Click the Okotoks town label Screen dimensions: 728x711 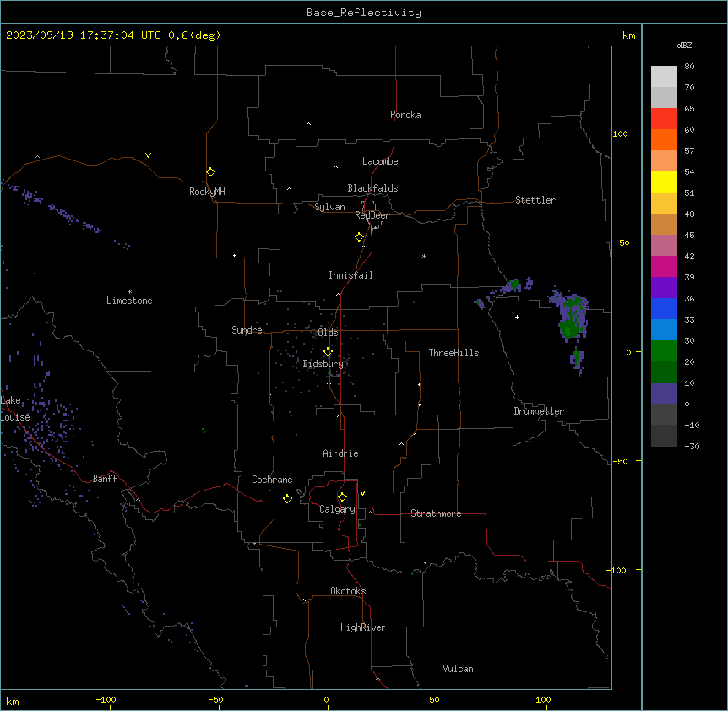click(348, 591)
